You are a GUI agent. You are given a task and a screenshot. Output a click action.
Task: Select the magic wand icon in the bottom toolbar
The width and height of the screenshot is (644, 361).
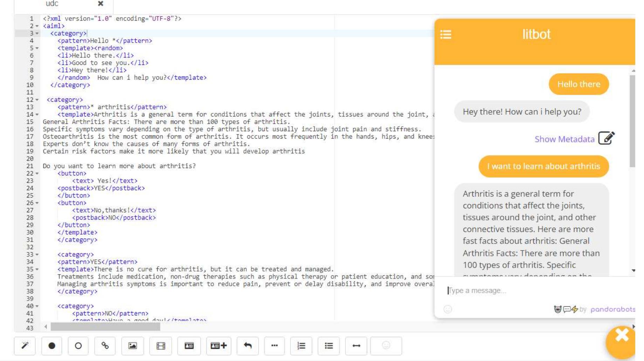point(24,346)
